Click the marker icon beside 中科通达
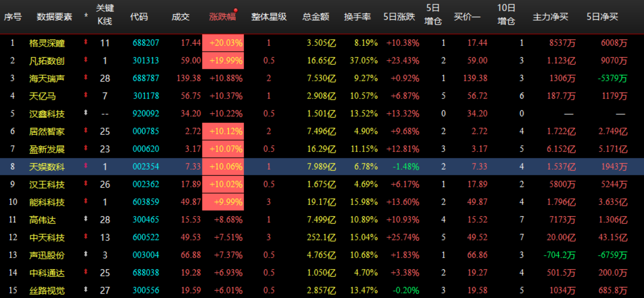 85,272
